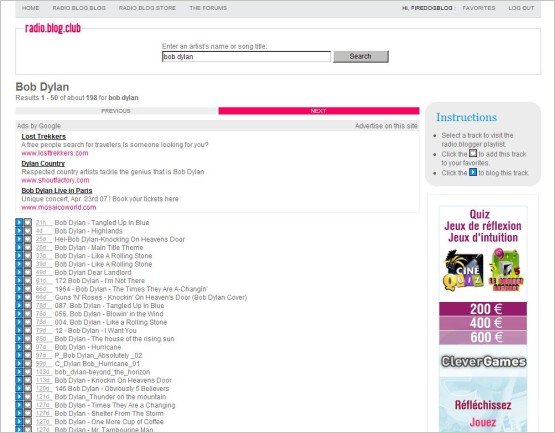Favorite the Main Title Theme track
The image size is (555, 433).
28,247
